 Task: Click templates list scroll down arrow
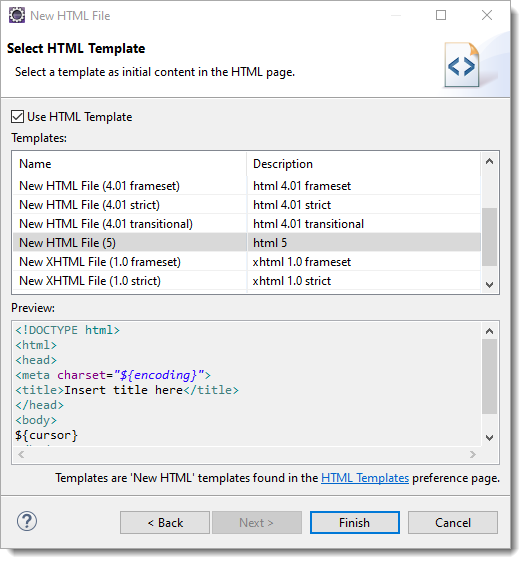click(489, 285)
